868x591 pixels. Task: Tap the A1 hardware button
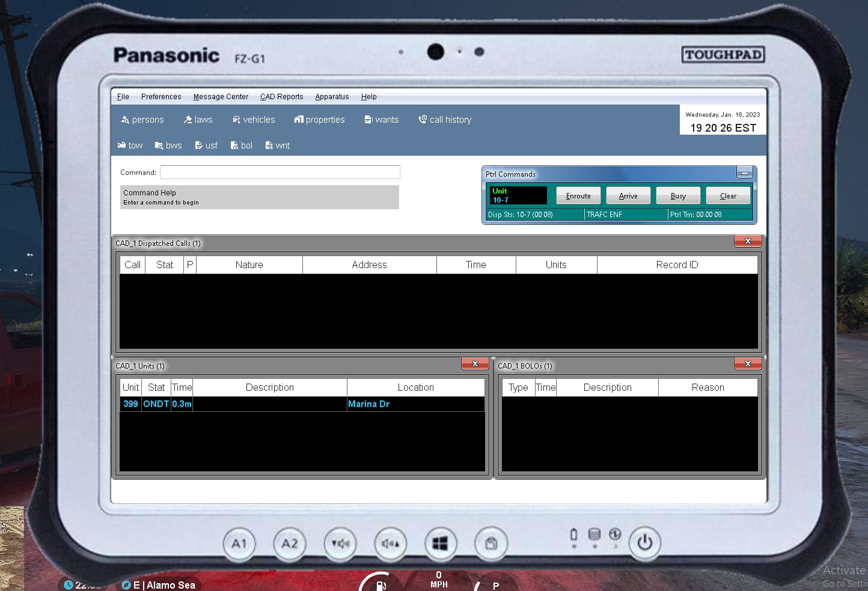[239, 544]
